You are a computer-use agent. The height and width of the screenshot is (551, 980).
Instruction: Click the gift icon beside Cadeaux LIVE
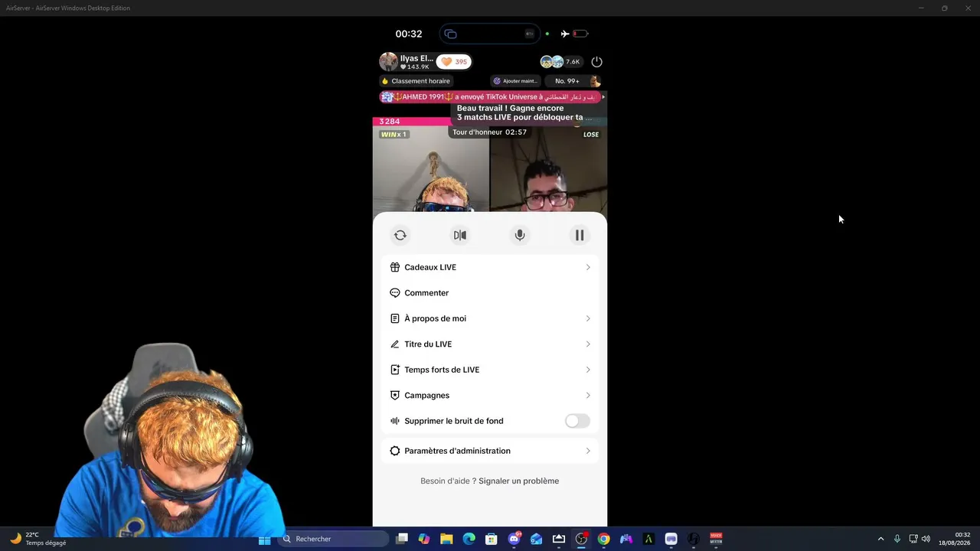point(395,267)
